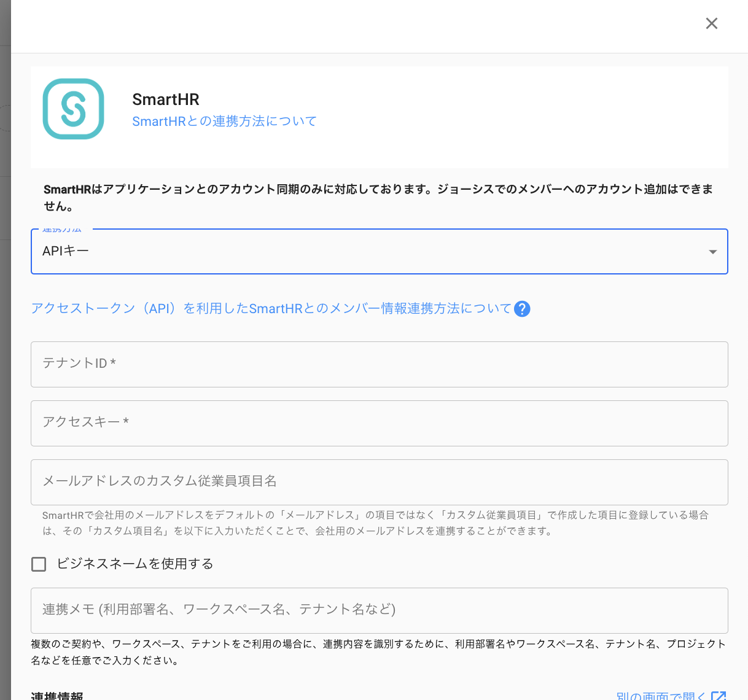This screenshot has width=748, height=700.
Task: Click the ビジネスネームを使用する label text
Action: pos(135,564)
